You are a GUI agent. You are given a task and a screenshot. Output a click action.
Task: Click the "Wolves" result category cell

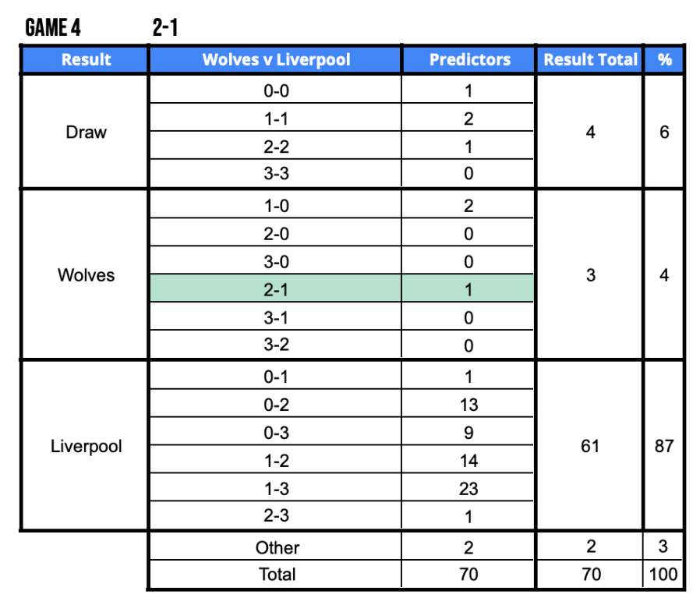coord(86,275)
